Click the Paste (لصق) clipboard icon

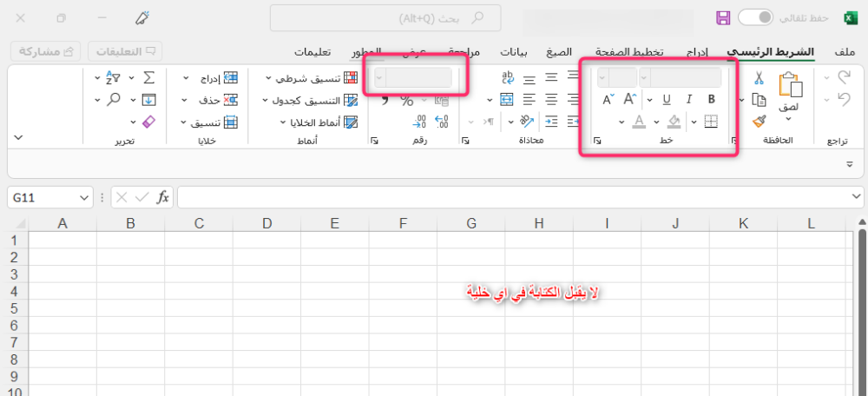coord(791,85)
